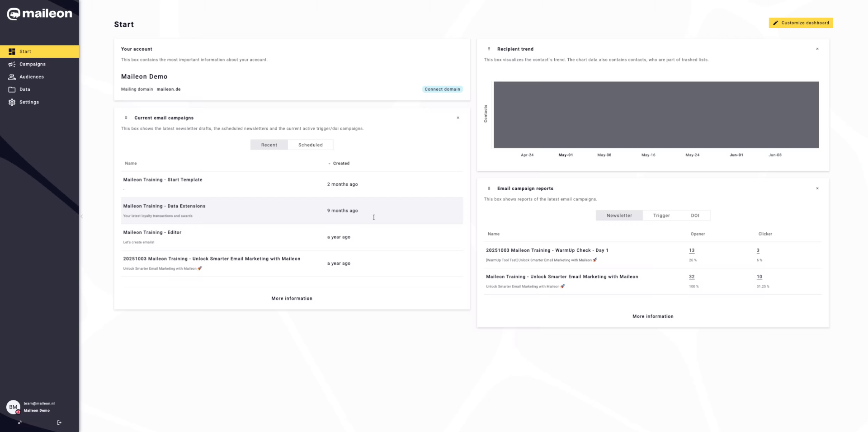
Task: Click the UK flag language badge
Action: 18,412
